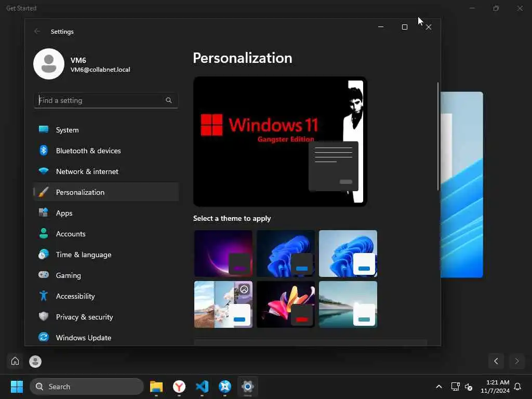Open network status tray icon
This screenshot has height=399, width=532.
pos(455,387)
